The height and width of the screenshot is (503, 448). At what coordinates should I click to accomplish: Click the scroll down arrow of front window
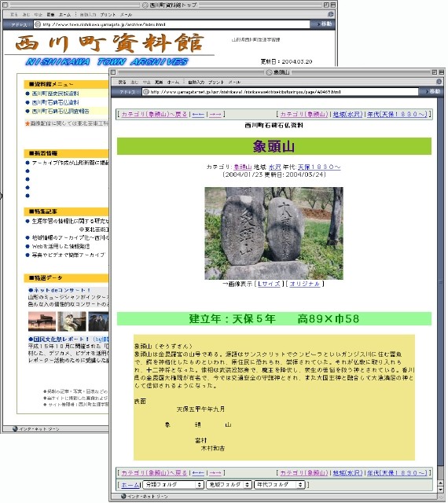[x=441, y=489]
